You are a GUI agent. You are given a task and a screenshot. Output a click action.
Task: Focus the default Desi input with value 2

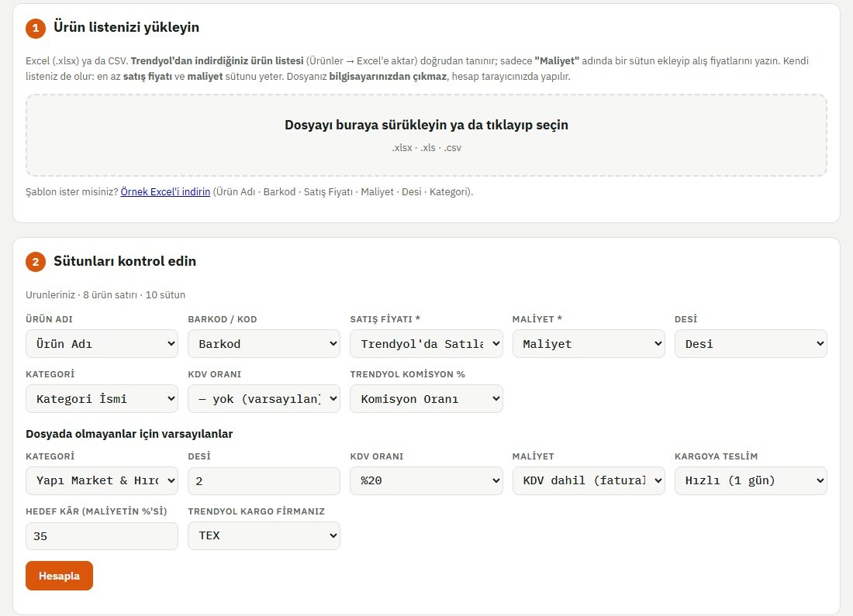pyautogui.click(x=264, y=480)
